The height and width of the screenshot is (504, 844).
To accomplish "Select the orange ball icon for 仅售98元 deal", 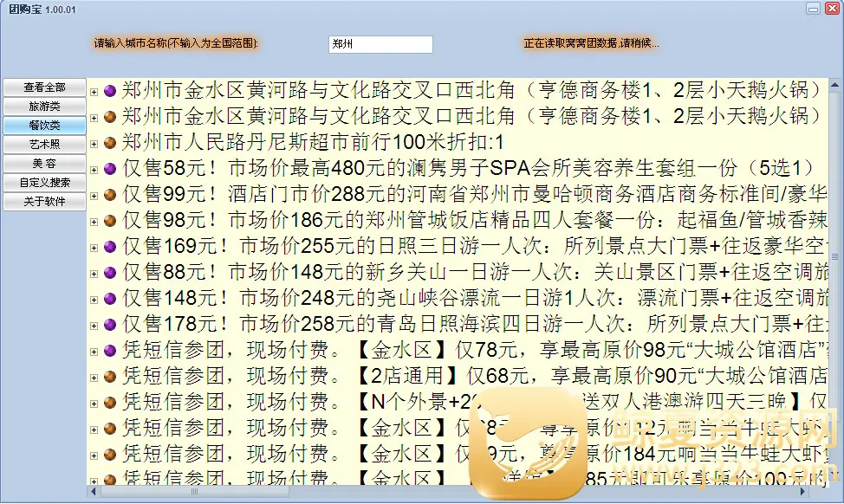I will [x=110, y=221].
